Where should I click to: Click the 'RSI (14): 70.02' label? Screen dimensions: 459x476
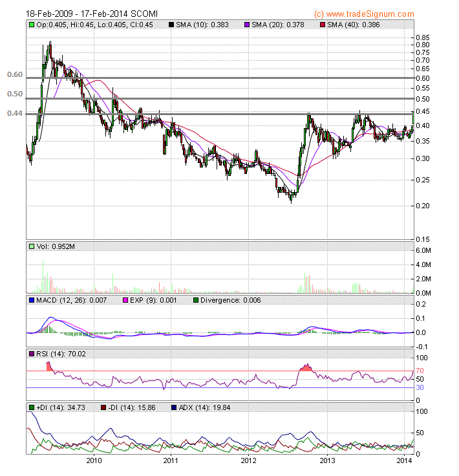click(x=61, y=354)
